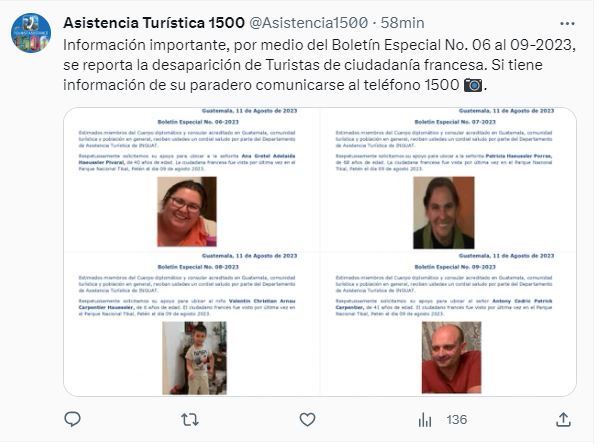Screen dimensions: 605x444
Task: Click the @Asistencia1500 handle
Action: click(x=309, y=23)
